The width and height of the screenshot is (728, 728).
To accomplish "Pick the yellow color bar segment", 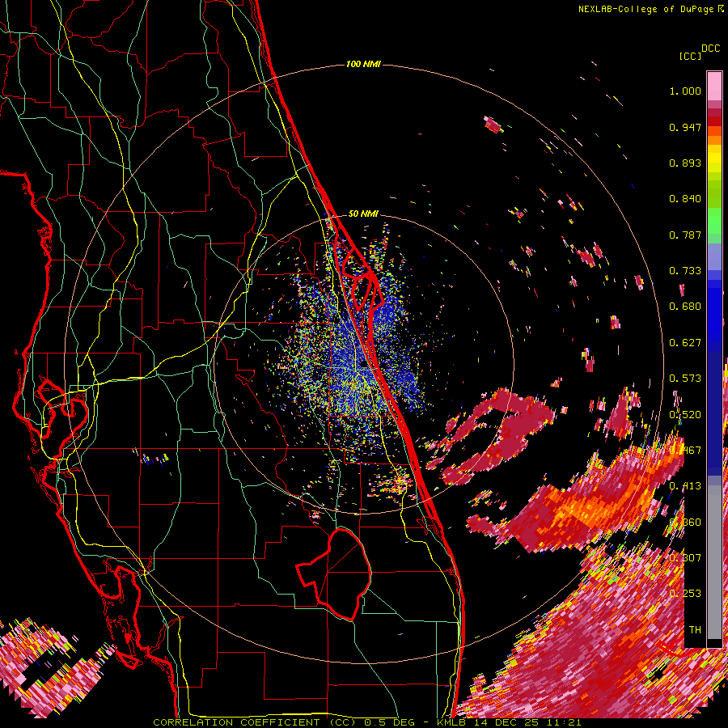I will [714, 159].
